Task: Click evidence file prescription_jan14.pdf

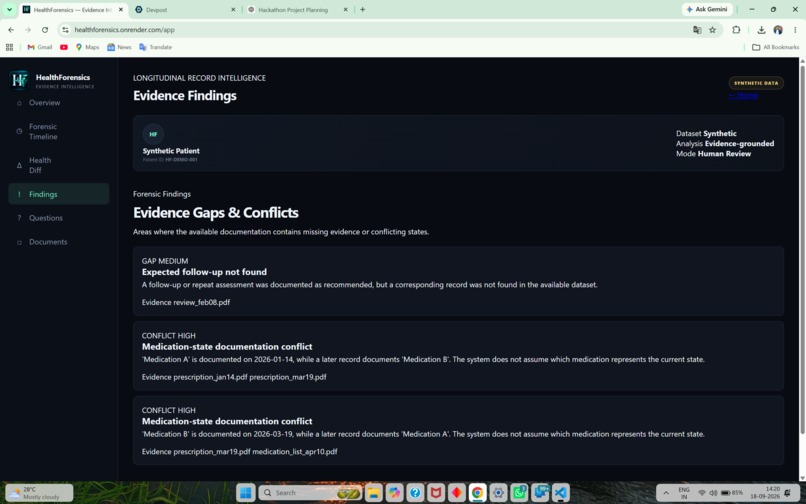Action: click(x=210, y=377)
